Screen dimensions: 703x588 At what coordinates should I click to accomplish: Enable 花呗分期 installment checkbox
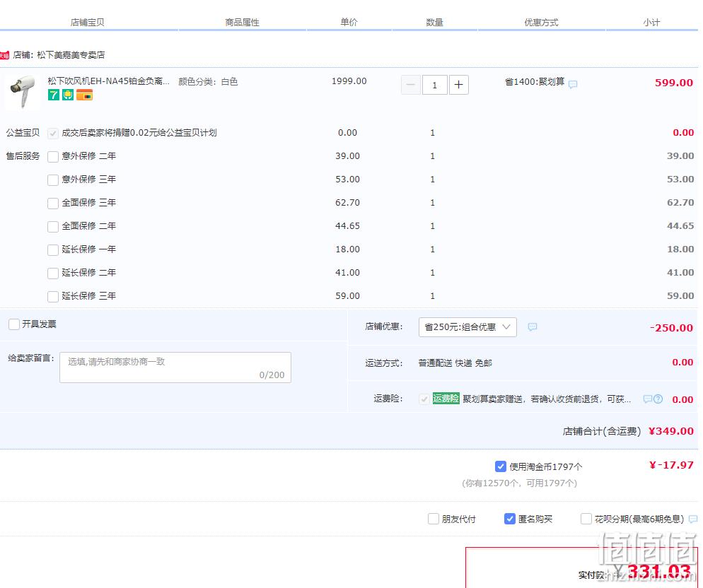586,519
